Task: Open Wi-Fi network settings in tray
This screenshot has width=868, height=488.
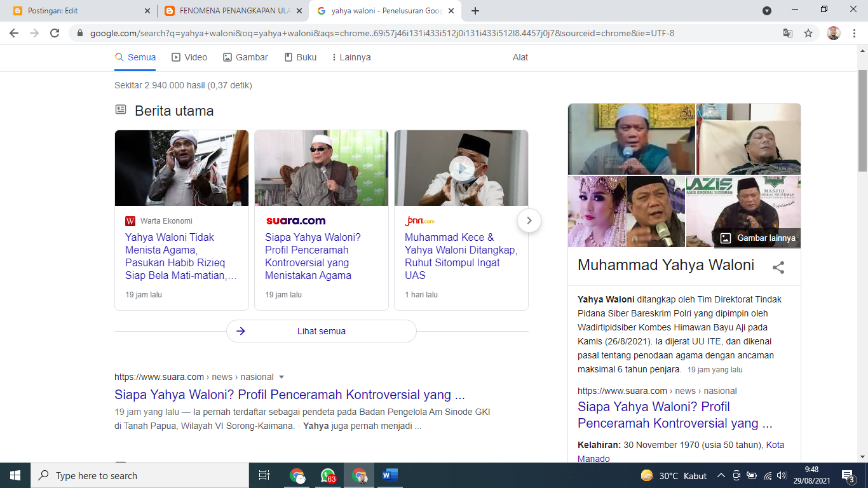Action: pyautogui.click(x=768, y=475)
